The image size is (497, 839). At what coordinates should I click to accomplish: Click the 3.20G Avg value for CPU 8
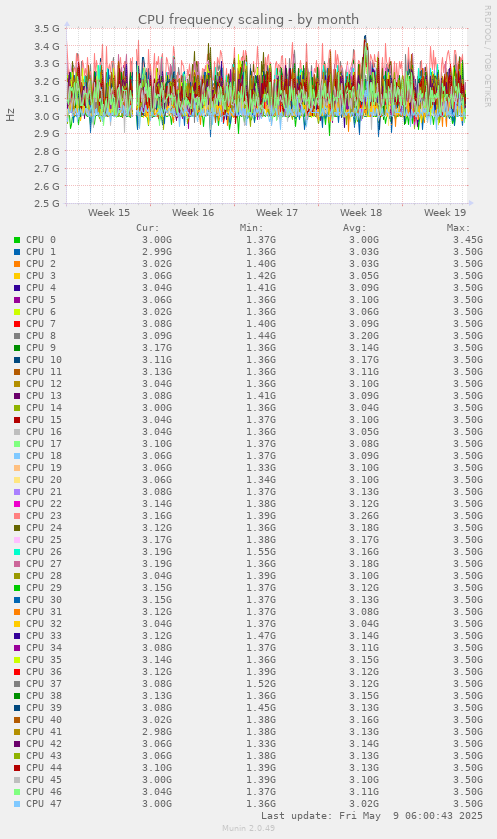click(x=364, y=335)
